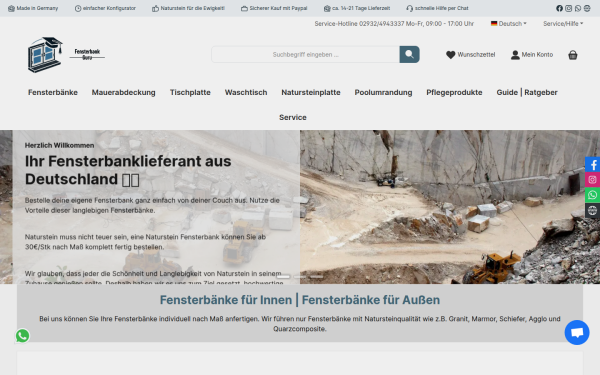600x375 pixels.
Task: Open the Fensterbänke menu
Action: point(53,92)
